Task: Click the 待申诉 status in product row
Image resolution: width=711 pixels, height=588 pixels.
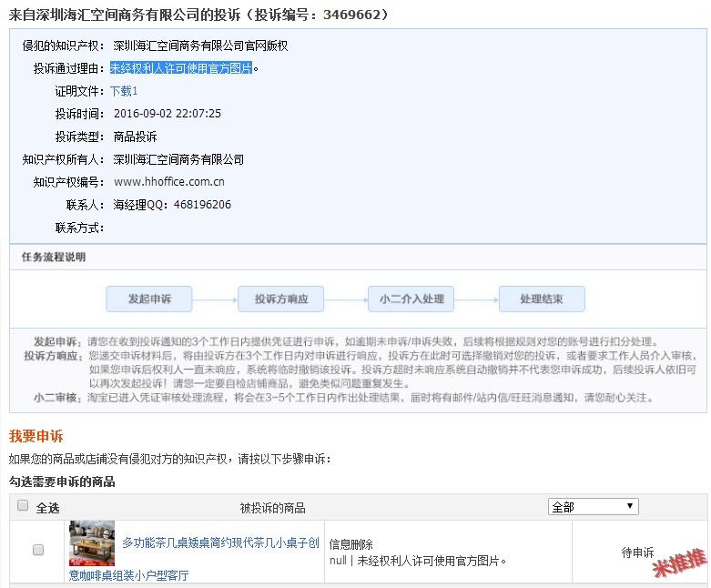Action: tap(637, 553)
